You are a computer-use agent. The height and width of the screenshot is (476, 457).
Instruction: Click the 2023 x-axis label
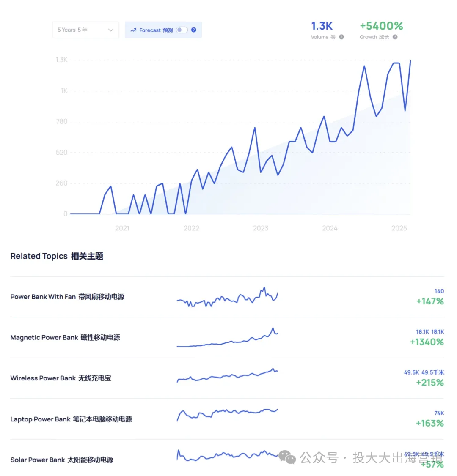(261, 228)
